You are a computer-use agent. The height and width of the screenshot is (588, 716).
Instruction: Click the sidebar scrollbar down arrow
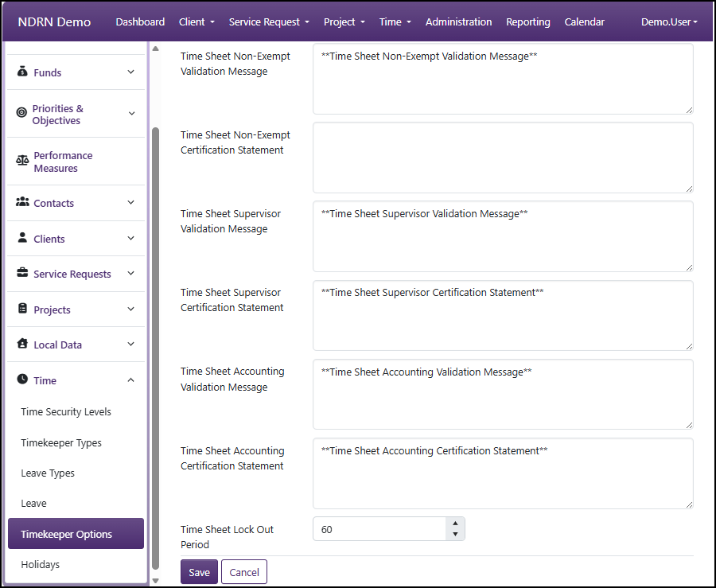155,581
